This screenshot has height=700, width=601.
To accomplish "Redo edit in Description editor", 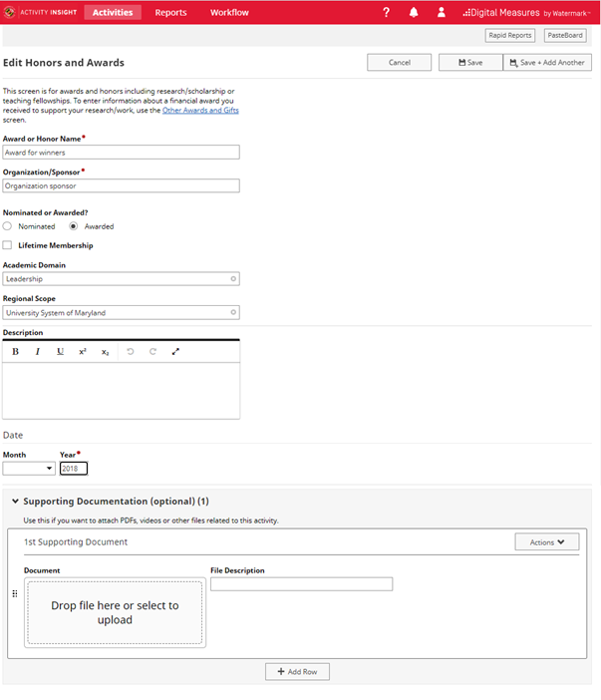I will (152, 352).
